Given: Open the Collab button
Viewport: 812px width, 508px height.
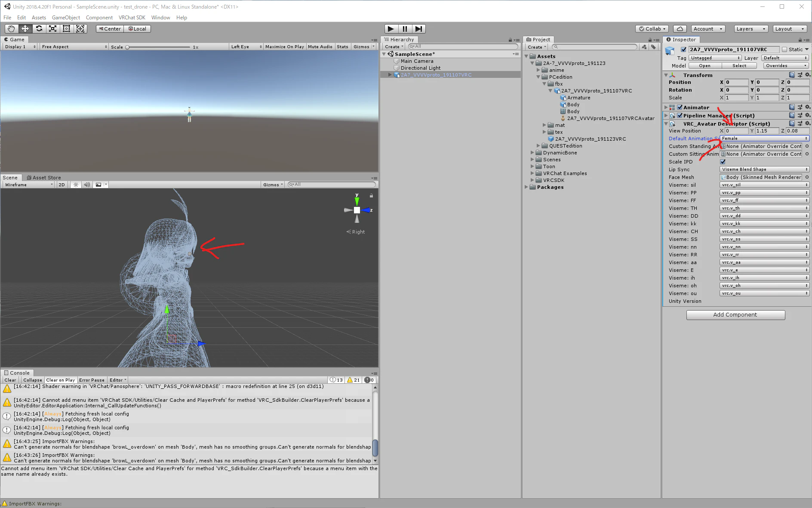Looking at the screenshot, I should pos(652,29).
